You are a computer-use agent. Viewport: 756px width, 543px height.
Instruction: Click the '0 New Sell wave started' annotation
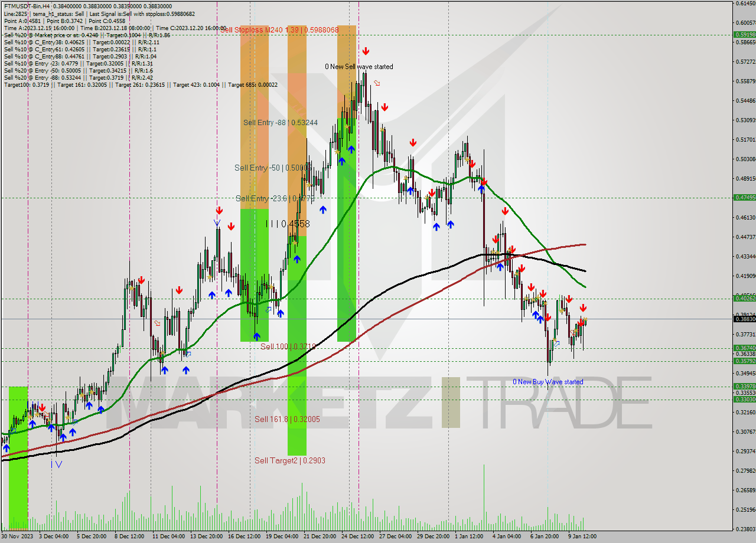(x=359, y=67)
